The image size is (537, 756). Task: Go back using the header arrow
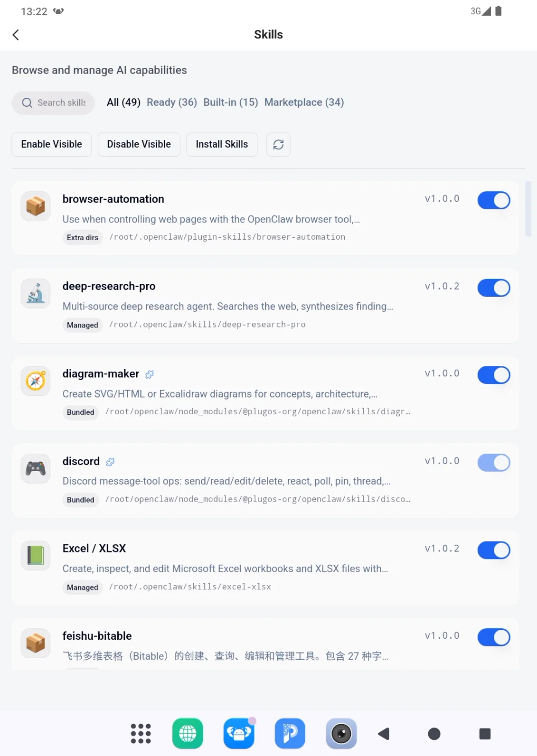pyautogui.click(x=16, y=35)
